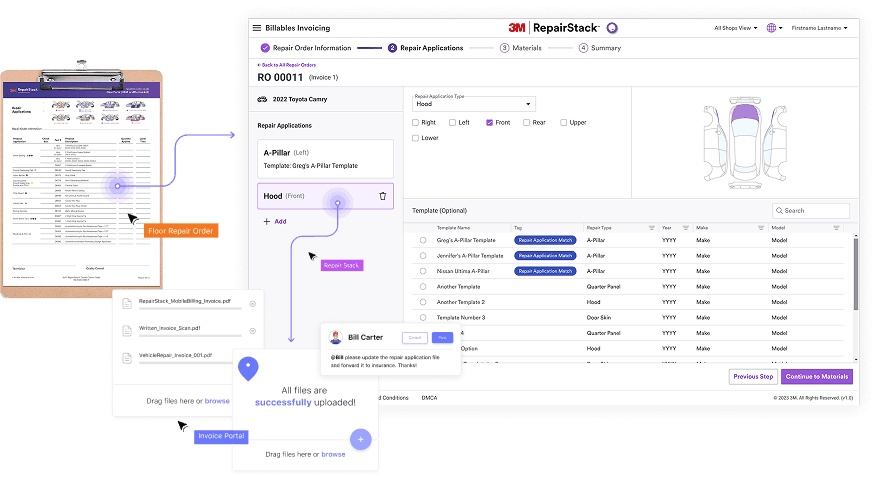Check the Right position checkbox

[x=415, y=122]
